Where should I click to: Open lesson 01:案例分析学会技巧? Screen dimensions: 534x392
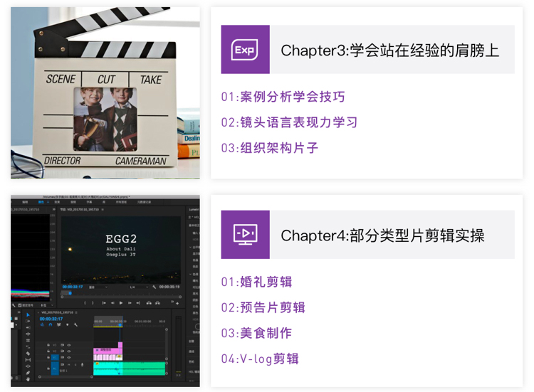click(283, 97)
